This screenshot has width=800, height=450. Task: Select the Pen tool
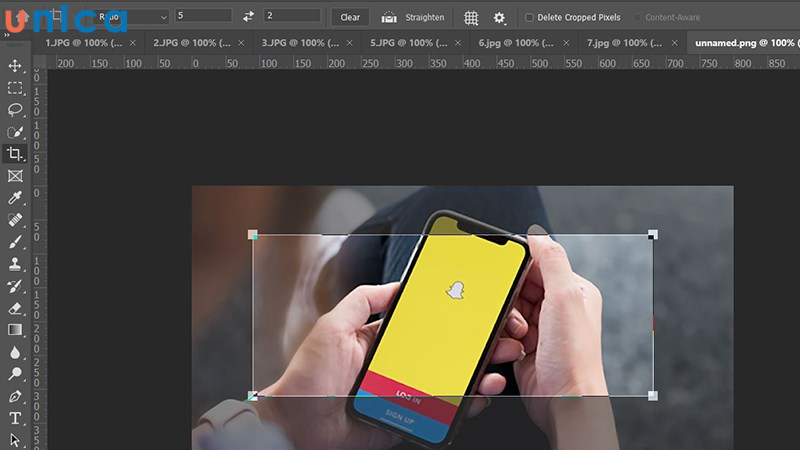click(15, 396)
